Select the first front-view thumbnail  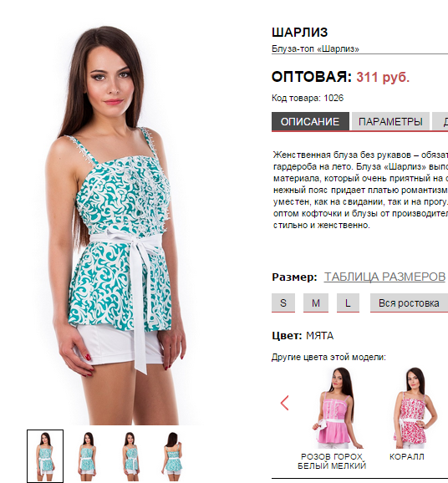coord(45,456)
